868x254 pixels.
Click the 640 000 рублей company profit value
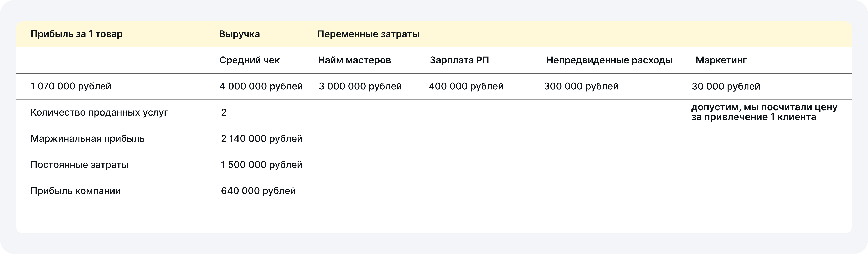(258, 191)
